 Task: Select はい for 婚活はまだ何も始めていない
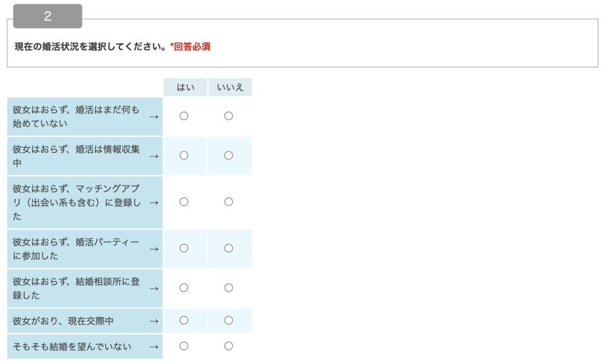tap(184, 116)
